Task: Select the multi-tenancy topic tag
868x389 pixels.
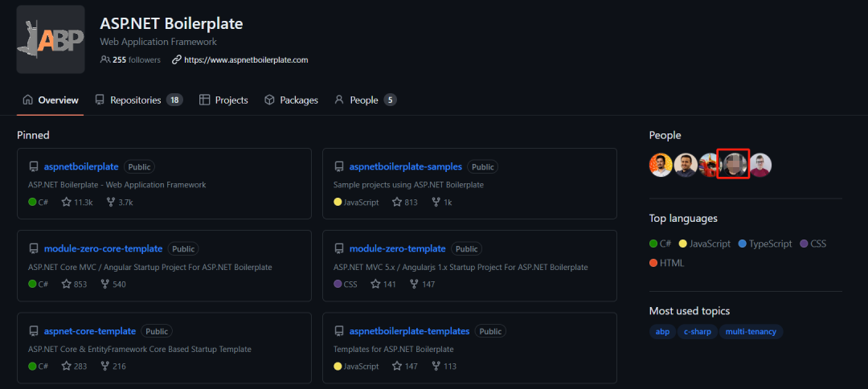Action: click(x=751, y=332)
